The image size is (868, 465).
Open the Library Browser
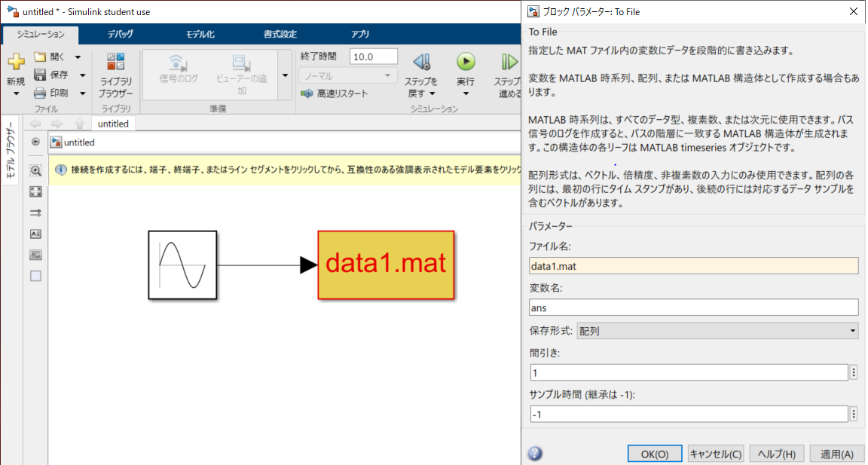click(x=115, y=73)
